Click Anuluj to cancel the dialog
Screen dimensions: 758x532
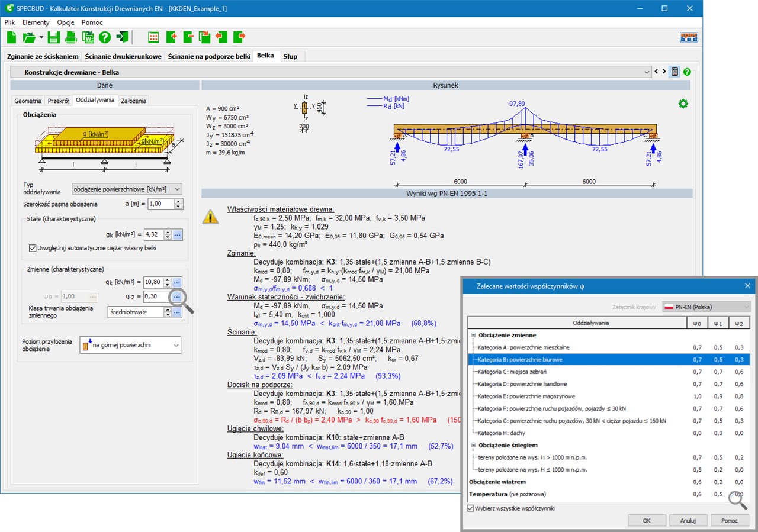coord(687,521)
